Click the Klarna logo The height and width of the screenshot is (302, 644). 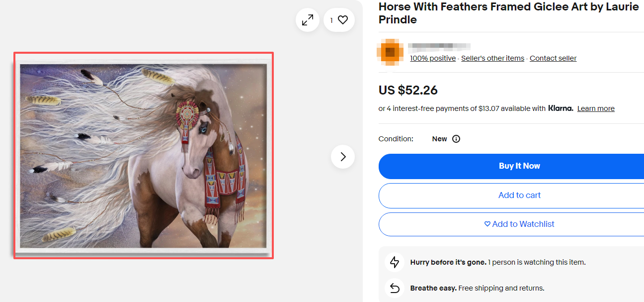(561, 108)
